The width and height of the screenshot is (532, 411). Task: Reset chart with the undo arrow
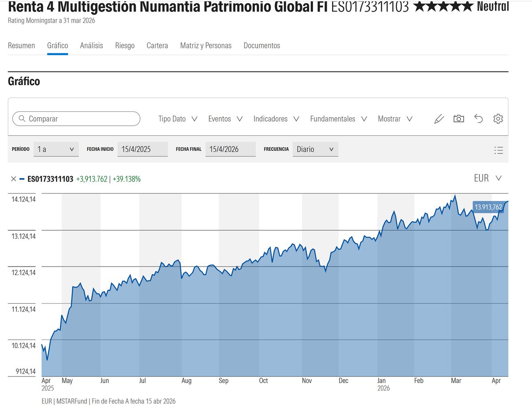[x=478, y=119]
